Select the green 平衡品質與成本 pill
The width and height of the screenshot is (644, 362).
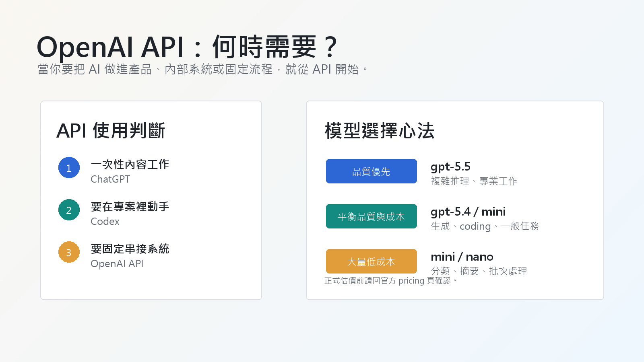click(371, 216)
